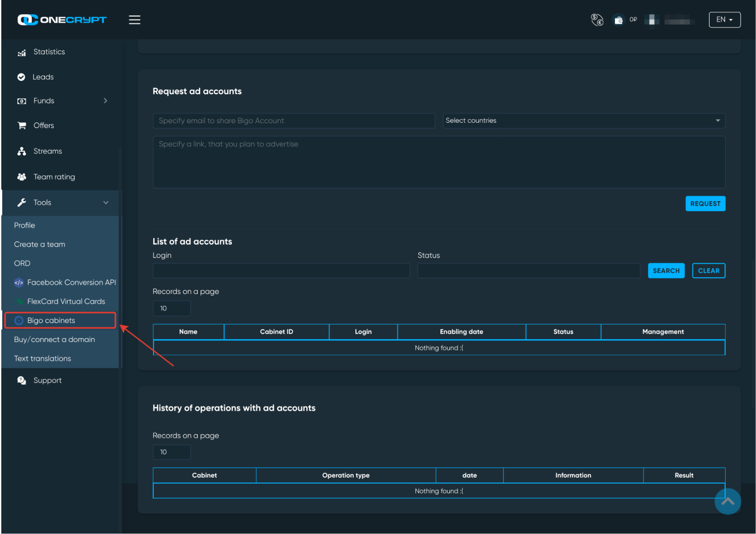Open Team rating page
Image resolution: width=756 pixels, height=534 pixels.
point(54,177)
